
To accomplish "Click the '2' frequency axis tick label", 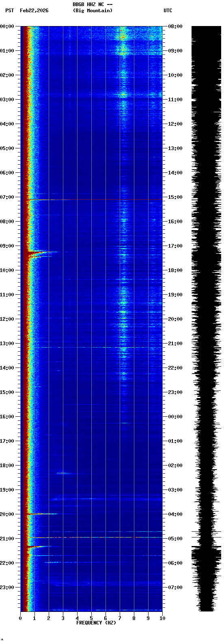I will pyautogui.click(x=49, y=618).
